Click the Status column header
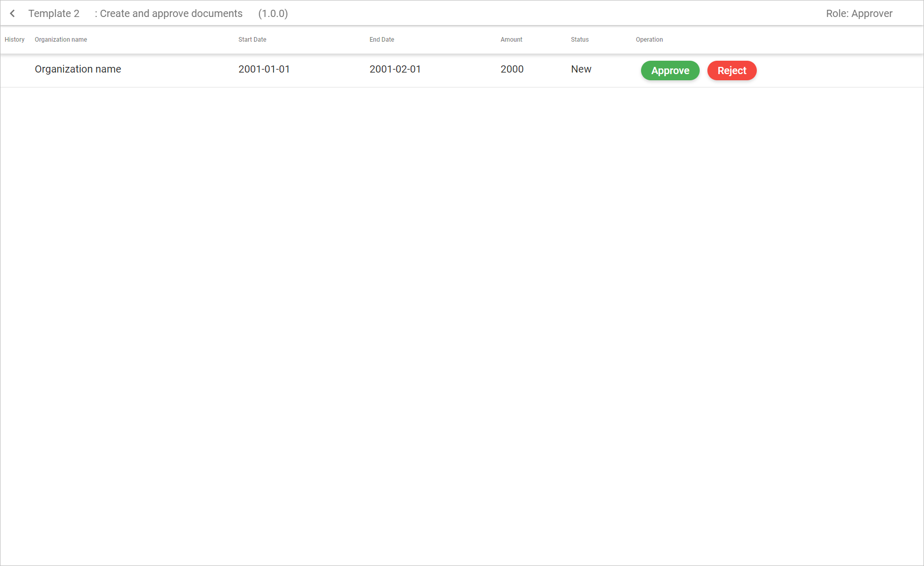 tap(580, 40)
